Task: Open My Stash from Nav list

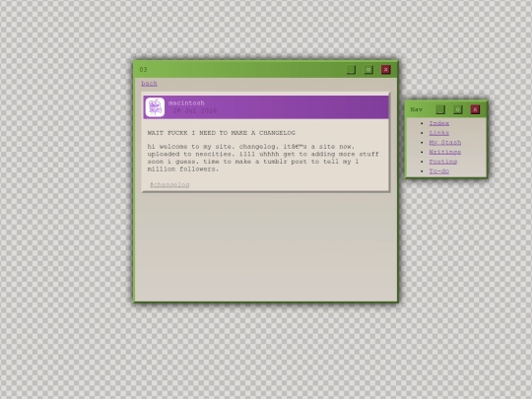Action: coord(444,143)
